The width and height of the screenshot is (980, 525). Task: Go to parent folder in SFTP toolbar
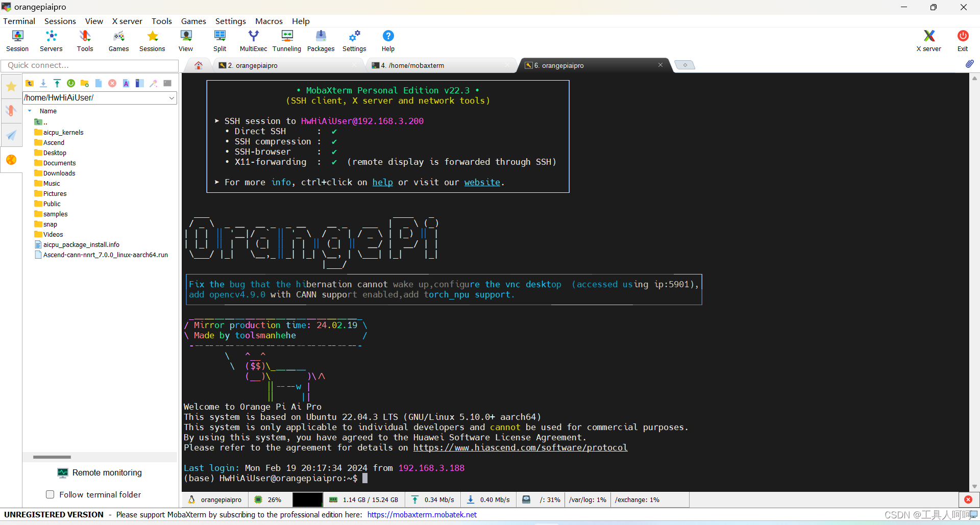click(30, 83)
